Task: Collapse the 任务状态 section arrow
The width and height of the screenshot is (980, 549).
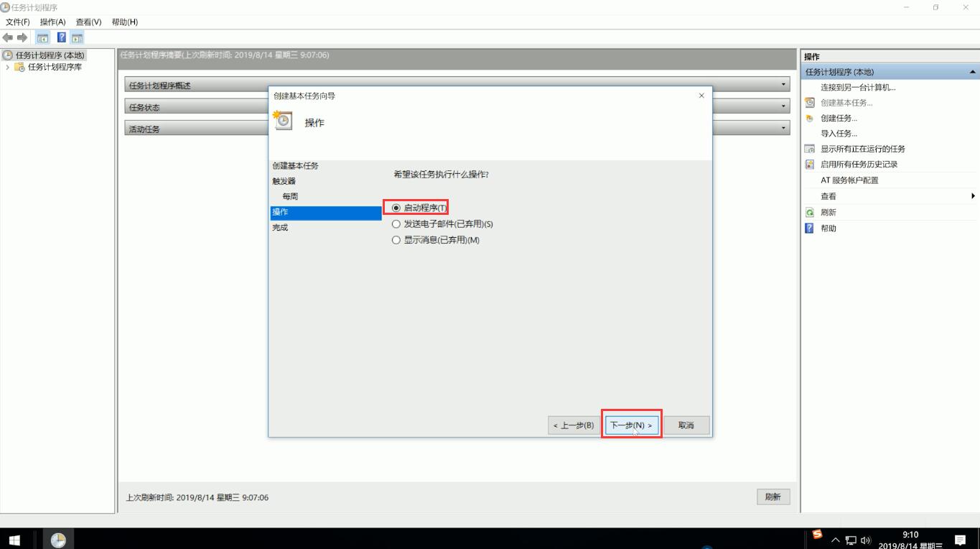Action: pyautogui.click(x=783, y=106)
